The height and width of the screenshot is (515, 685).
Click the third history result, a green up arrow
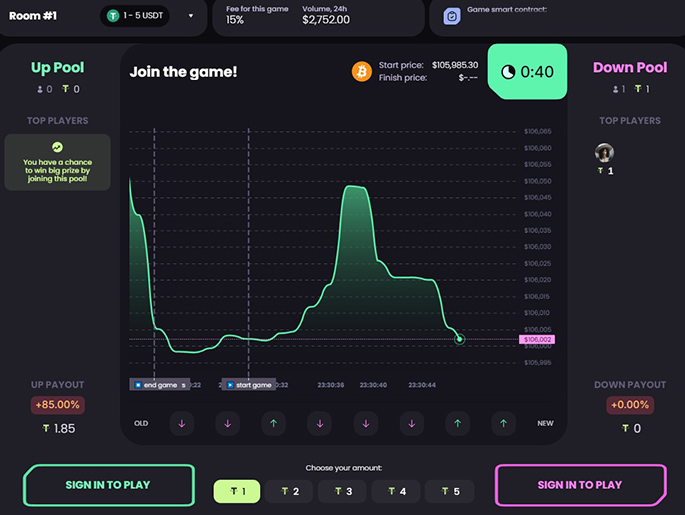(x=274, y=423)
